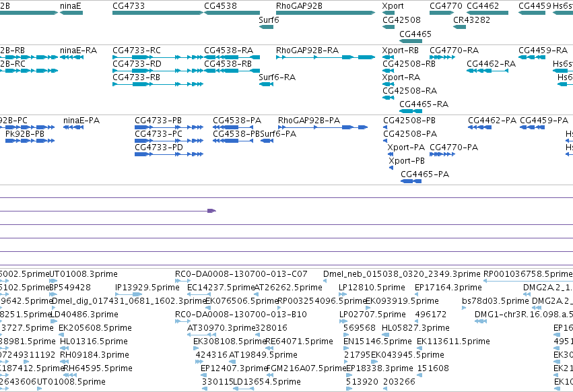The height and width of the screenshot is (392, 573).
Task: Select the CG4459 gene label
Action: point(535,6)
